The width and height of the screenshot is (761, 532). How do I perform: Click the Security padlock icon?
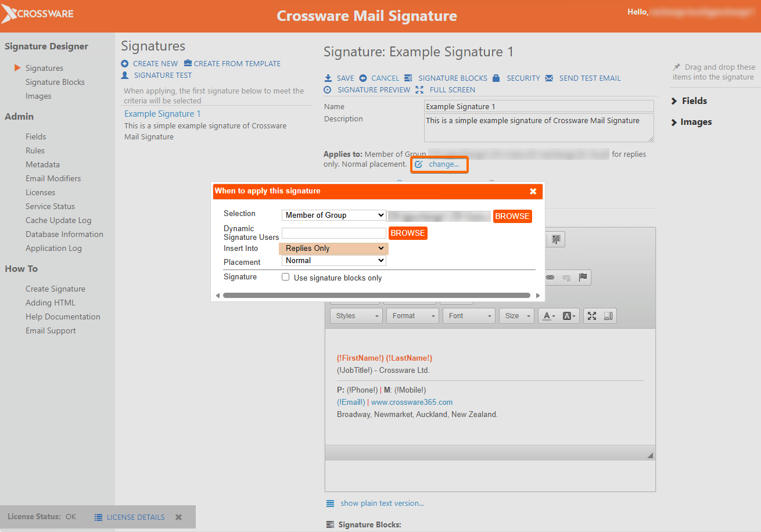(x=496, y=78)
